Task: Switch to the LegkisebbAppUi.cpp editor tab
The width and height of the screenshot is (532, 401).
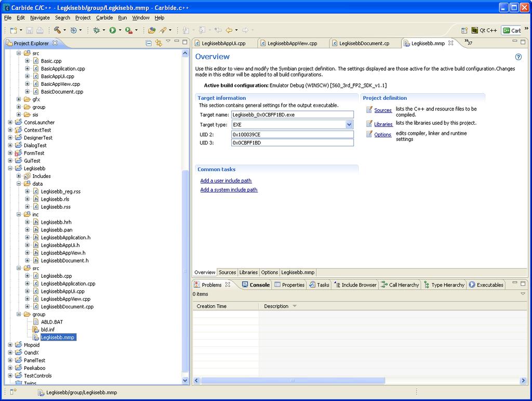Action: 223,44
